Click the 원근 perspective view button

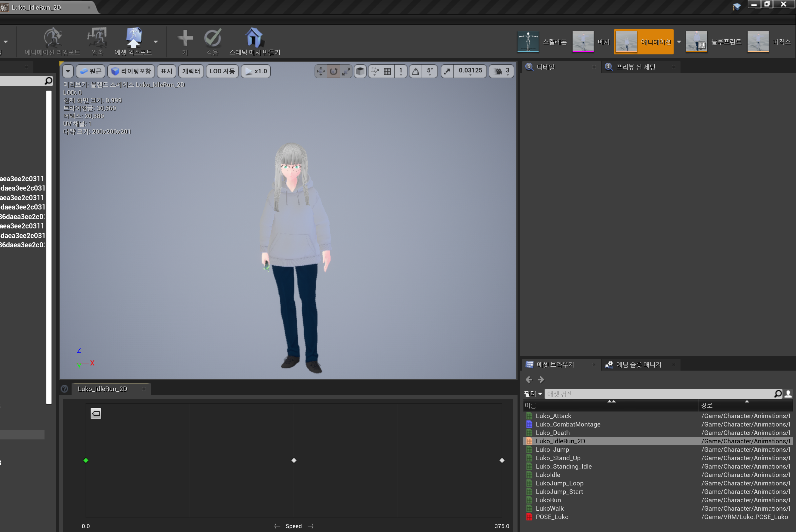90,71
